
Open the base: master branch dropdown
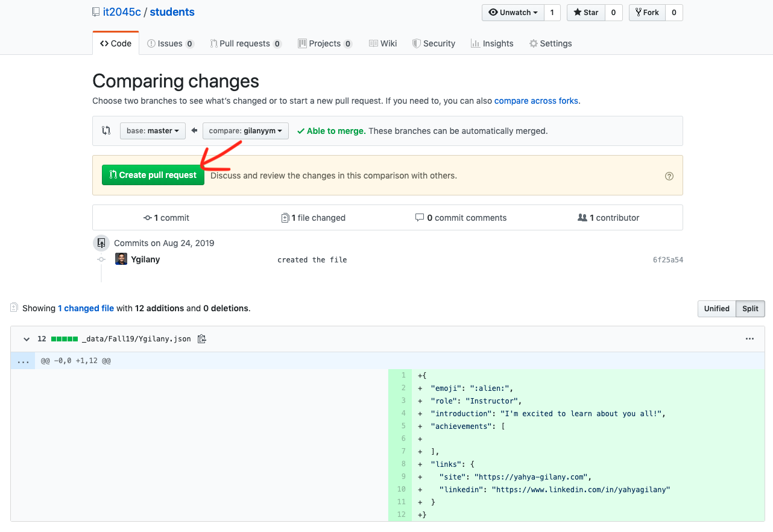[153, 131]
